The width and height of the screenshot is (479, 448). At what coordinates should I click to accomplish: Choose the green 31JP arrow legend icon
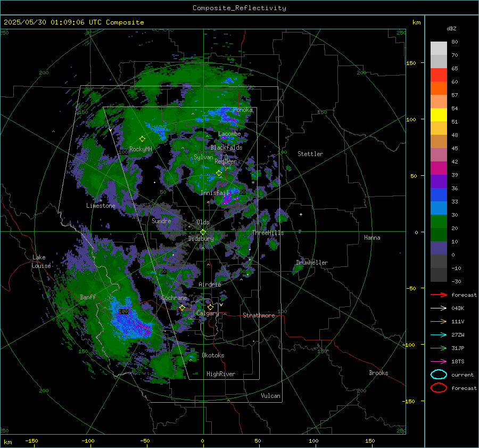(x=439, y=348)
